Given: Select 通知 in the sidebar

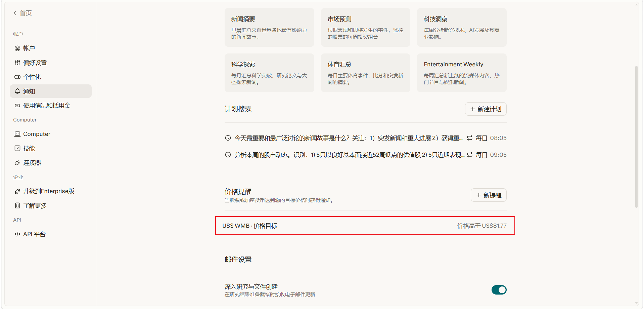Looking at the screenshot, I should 51,91.
